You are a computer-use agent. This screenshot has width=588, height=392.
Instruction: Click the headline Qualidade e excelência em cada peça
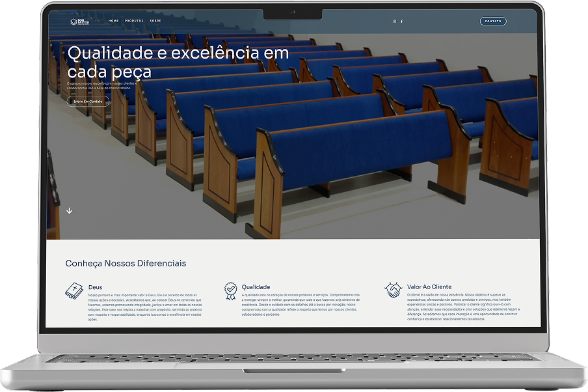(178, 62)
